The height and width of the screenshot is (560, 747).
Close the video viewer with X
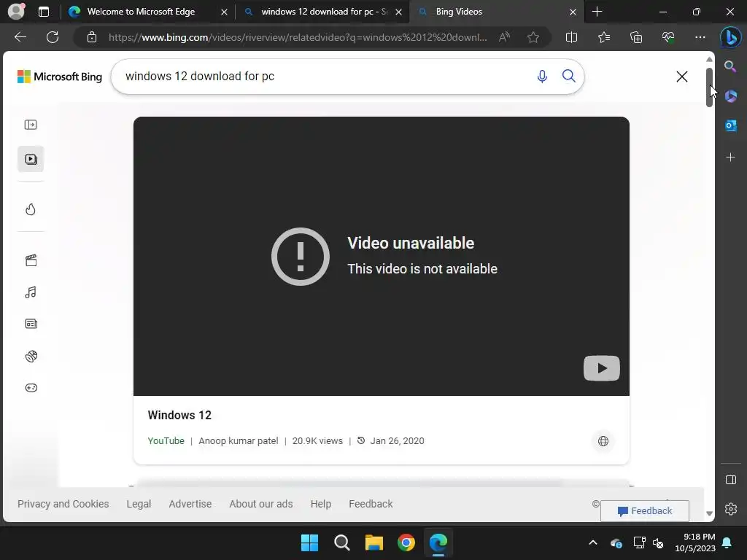pos(682,76)
